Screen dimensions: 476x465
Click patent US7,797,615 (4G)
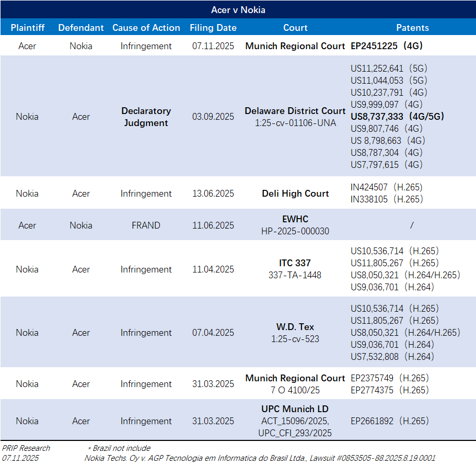tap(387, 165)
